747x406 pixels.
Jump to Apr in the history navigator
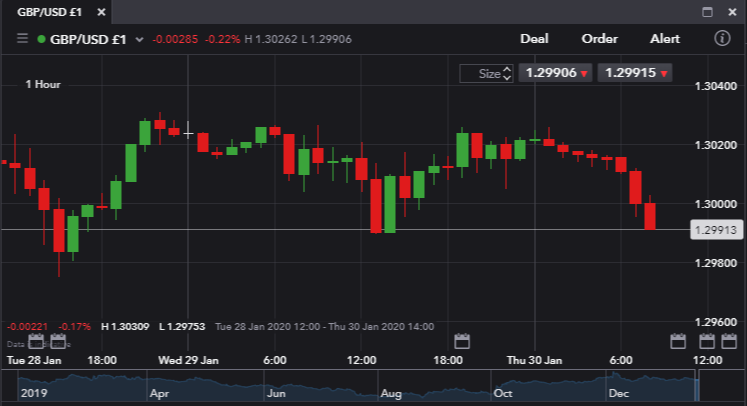159,394
